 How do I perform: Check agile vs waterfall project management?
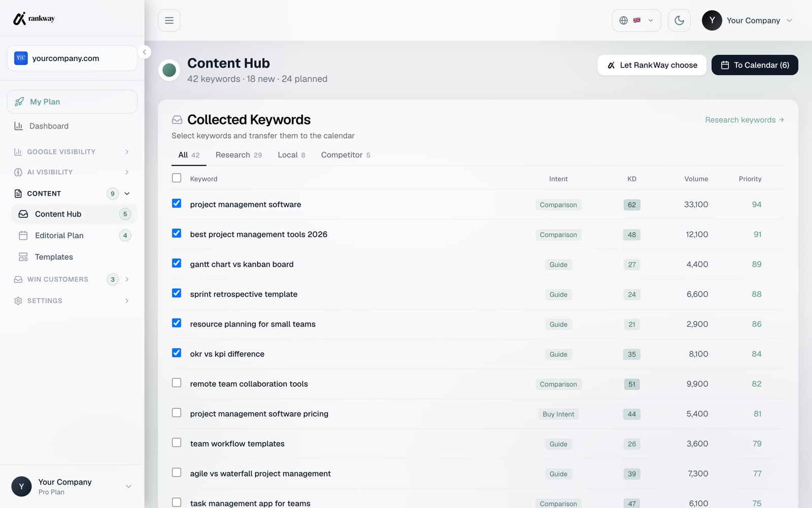[177, 472]
